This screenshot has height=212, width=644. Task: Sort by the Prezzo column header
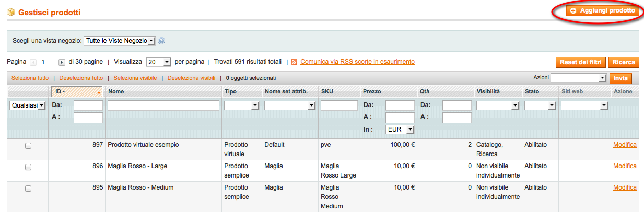373,91
